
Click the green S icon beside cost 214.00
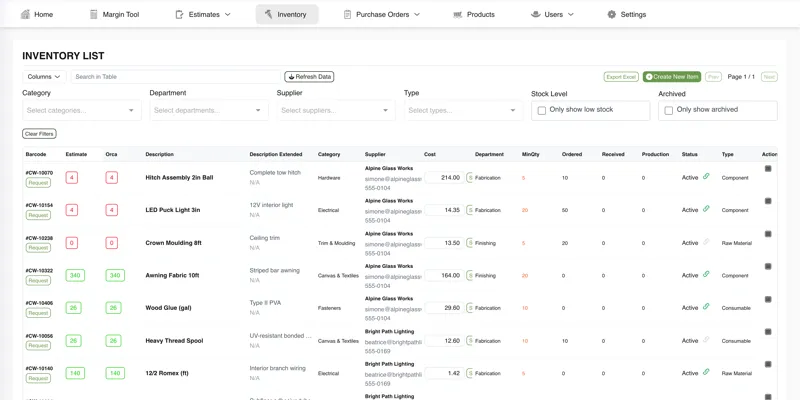(470, 178)
